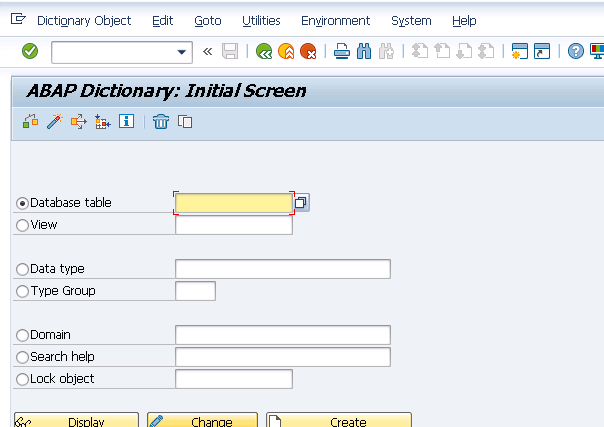Click the First Page icon
Image resolution: width=604 pixels, height=427 pixels.
click(x=420, y=51)
